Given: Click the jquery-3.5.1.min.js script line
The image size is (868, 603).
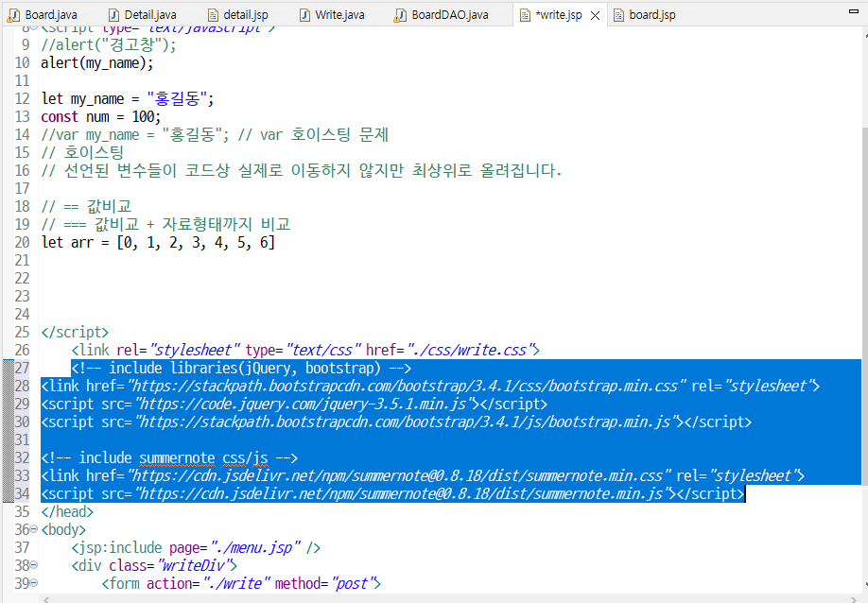Looking at the screenshot, I should (x=294, y=404).
